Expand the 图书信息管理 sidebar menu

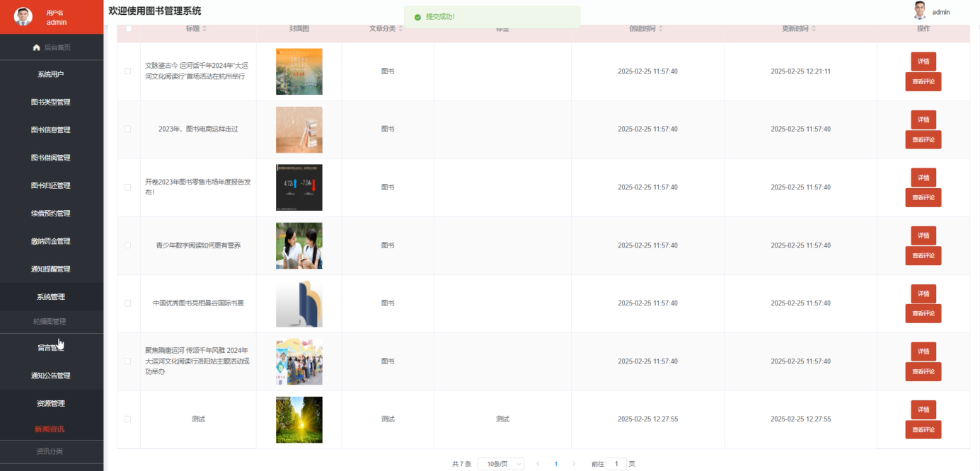click(x=52, y=130)
